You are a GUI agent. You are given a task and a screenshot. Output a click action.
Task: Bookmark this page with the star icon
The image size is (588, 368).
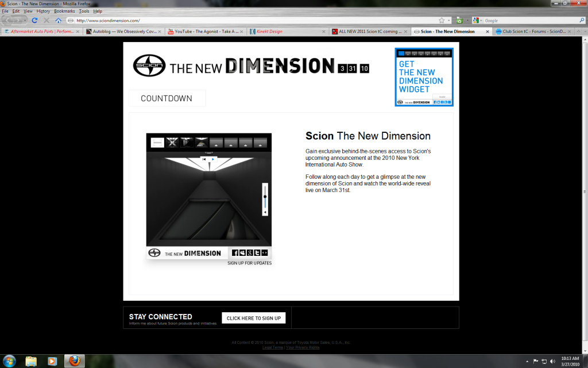(x=442, y=20)
